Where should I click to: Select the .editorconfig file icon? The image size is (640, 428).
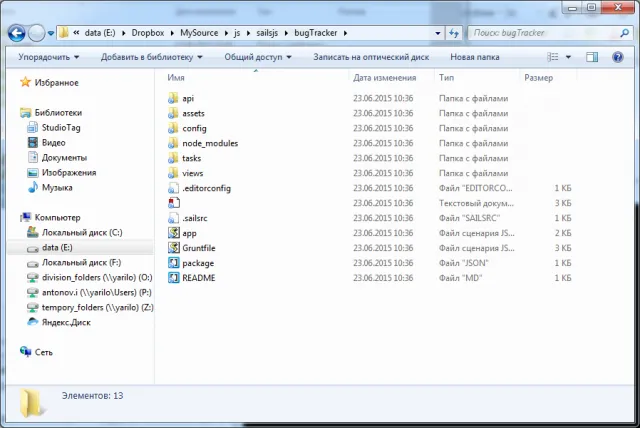pyautogui.click(x=173, y=188)
